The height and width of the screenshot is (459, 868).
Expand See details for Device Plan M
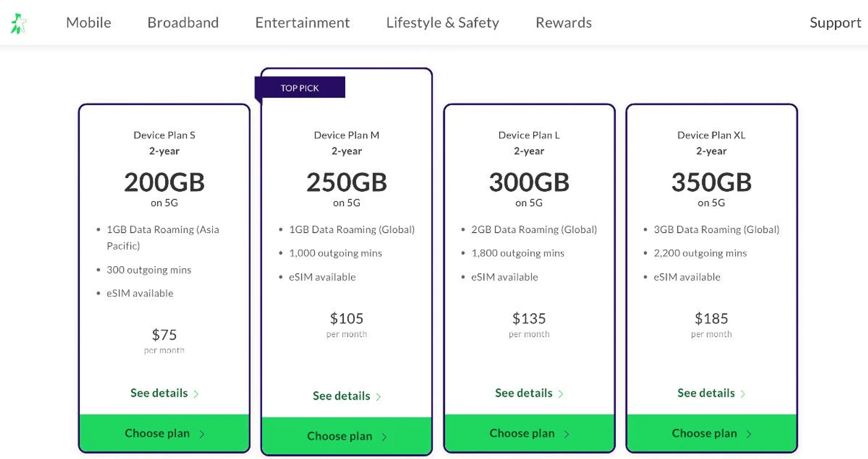(x=342, y=396)
